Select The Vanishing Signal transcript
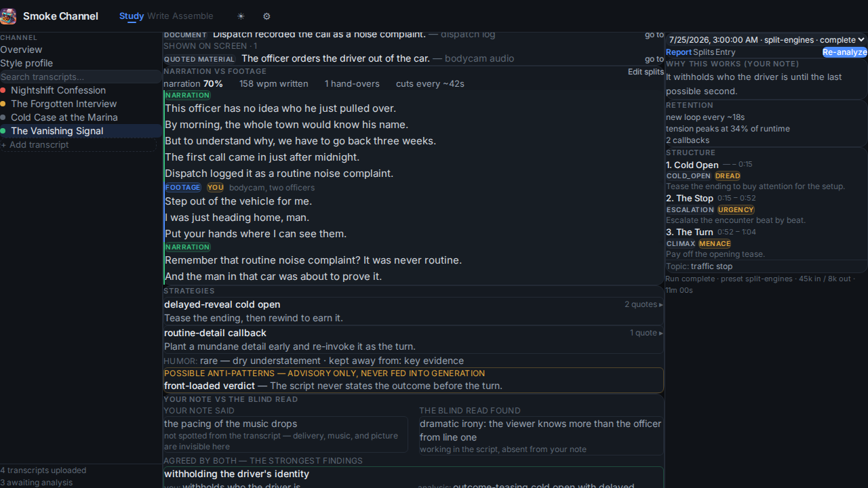868x488 pixels. click(x=81, y=131)
